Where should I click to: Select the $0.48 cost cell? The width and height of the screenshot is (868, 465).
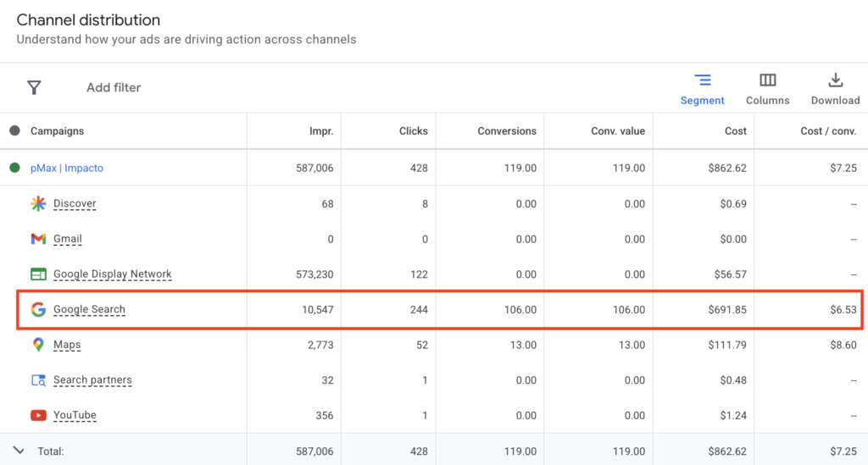pyautogui.click(x=733, y=379)
